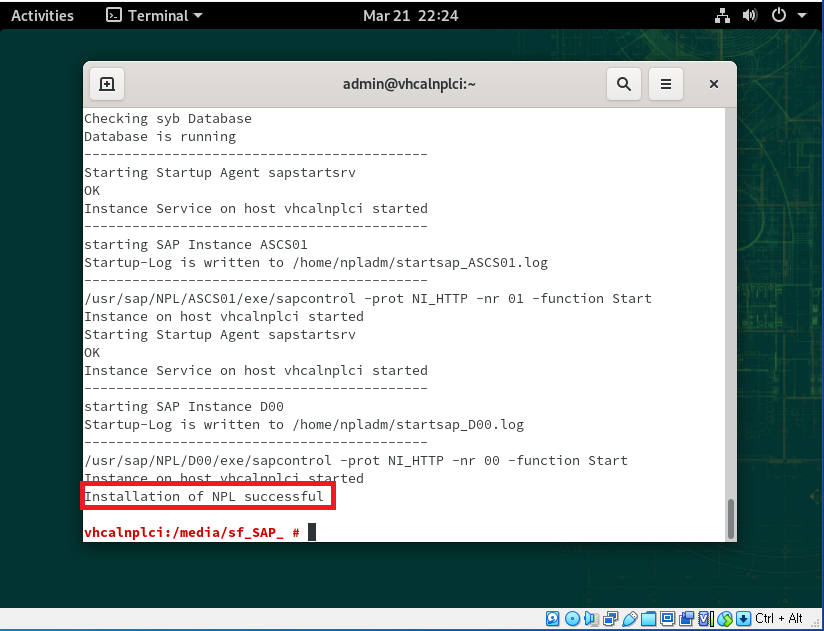
Task: Click 'Installation of NPL successful' line
Action: 204,496
